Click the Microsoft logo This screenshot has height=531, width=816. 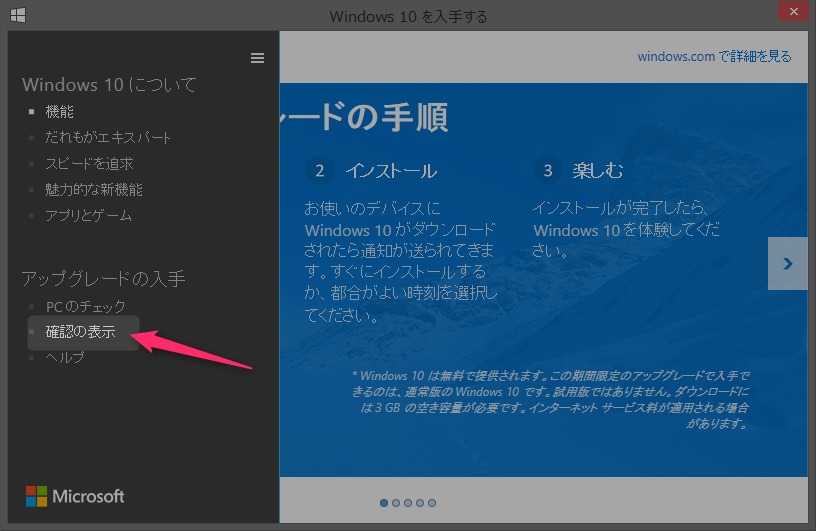click(75, 496)
